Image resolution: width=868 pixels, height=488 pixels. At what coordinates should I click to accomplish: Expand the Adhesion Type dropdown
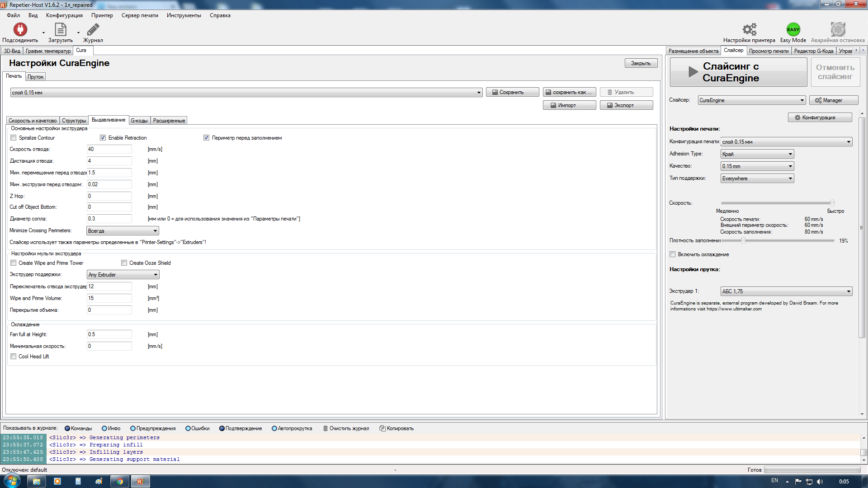(x=757, y=154)
